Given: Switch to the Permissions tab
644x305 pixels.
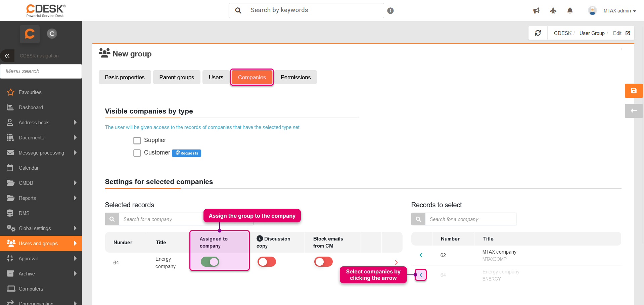Looking at the screenshot, I should click(x=295, y=77).
